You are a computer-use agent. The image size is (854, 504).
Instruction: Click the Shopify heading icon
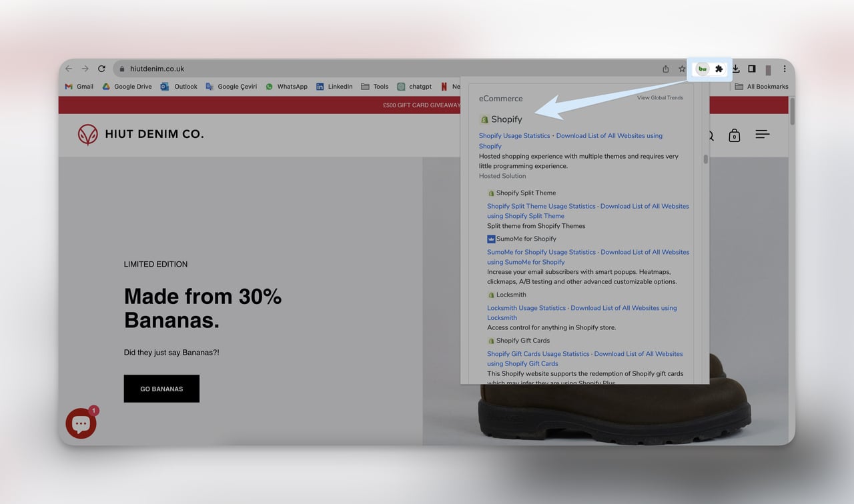coord(484,119)
